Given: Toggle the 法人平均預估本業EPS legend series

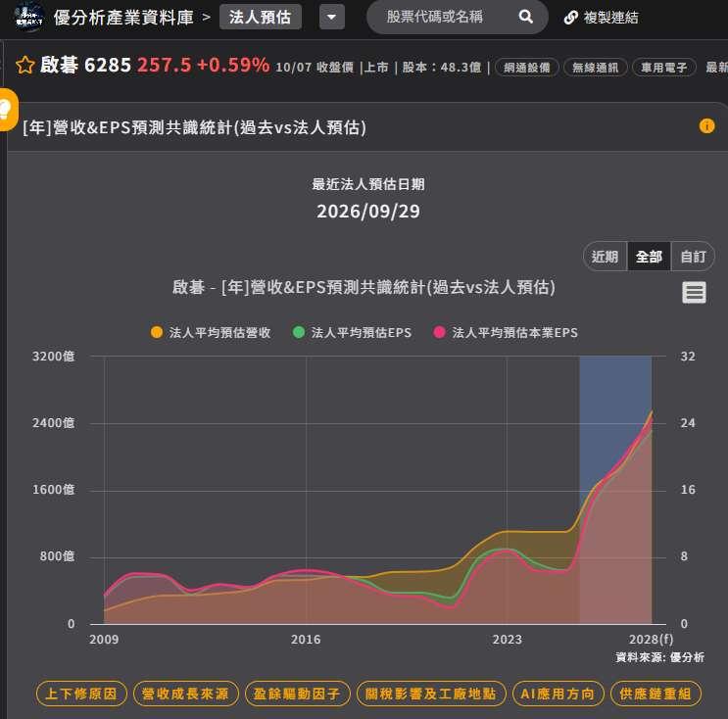Looking at the screenshot, I should pyautogui.click(x=506, y=332).
